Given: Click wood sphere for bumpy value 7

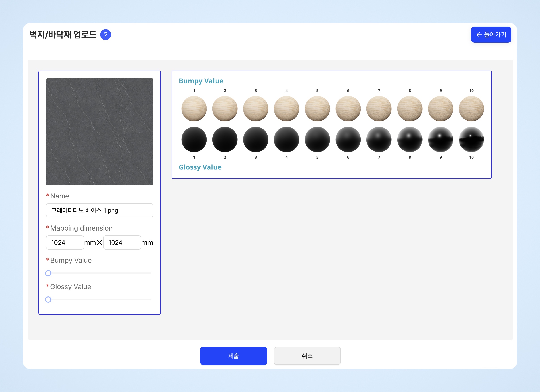Looking at the screenshot, I should [379, 108].
